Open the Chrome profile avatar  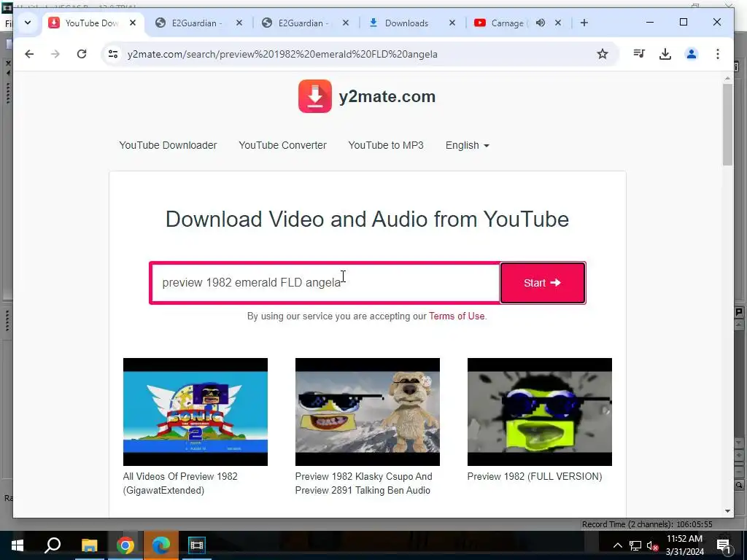pos(692,54)
